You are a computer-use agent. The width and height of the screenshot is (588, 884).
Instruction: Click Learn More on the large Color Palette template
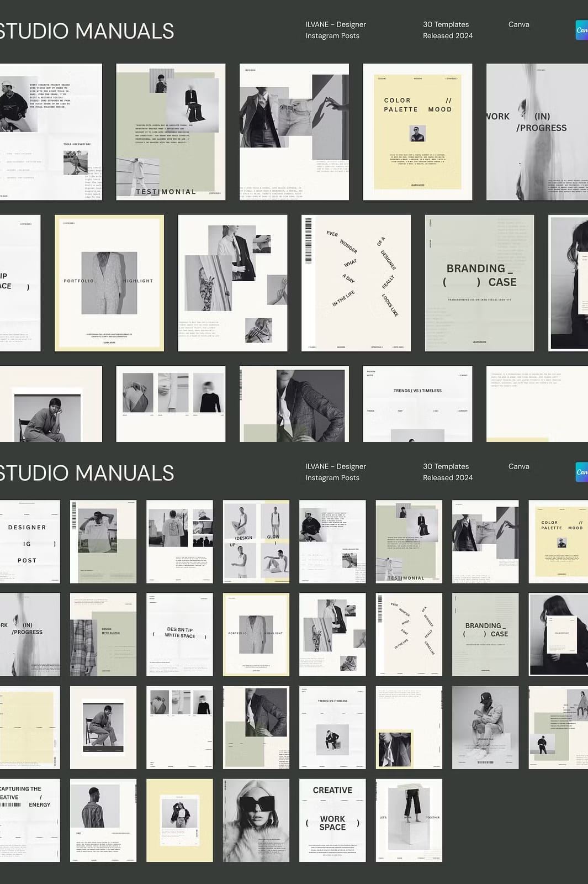point(417,185)
